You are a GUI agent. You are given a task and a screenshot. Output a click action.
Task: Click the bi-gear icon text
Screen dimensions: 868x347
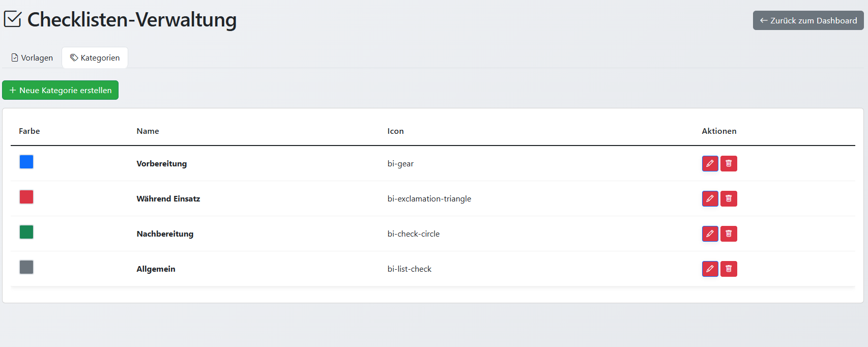point(400,164)
